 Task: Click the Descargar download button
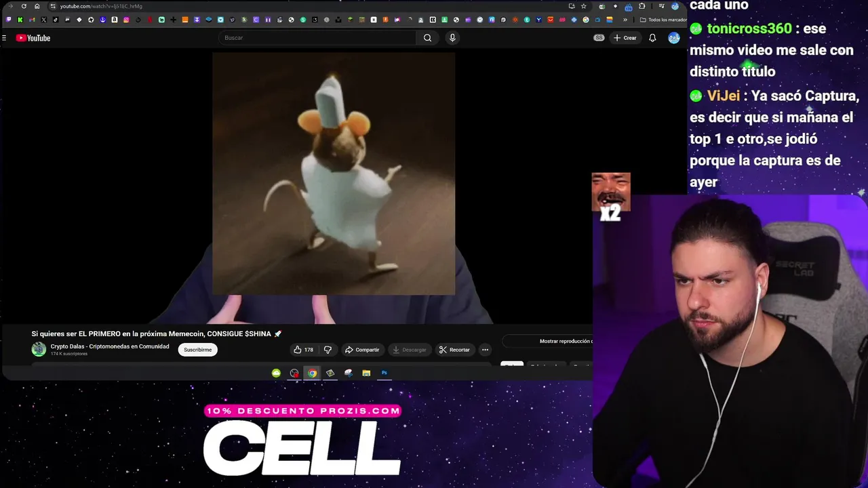coord(410,350)
